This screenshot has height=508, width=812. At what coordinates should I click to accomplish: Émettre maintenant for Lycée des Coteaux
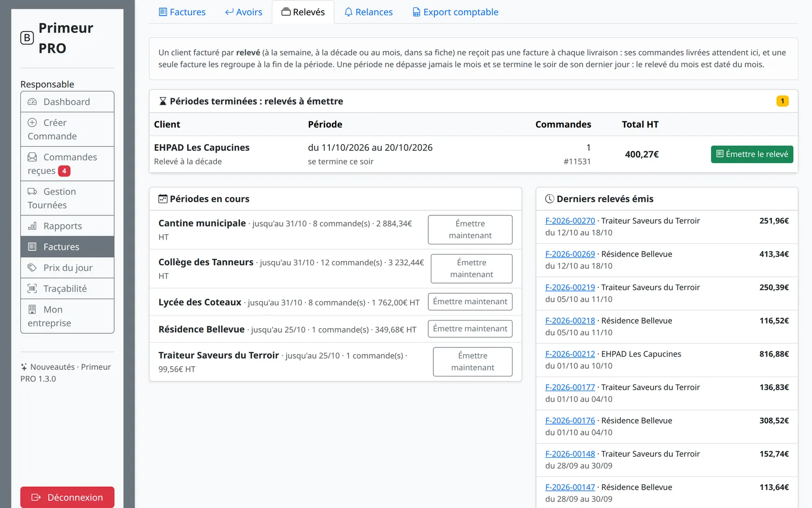[470, 302]
